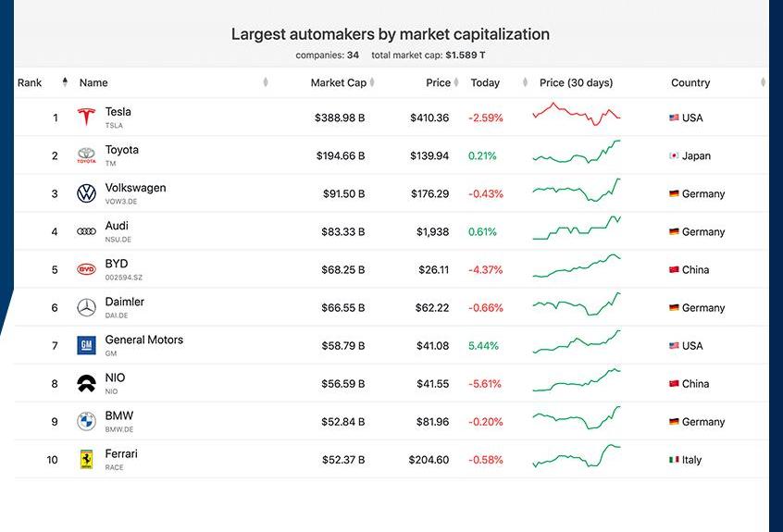Click total market cap $1.589 T

click(428, 55)
